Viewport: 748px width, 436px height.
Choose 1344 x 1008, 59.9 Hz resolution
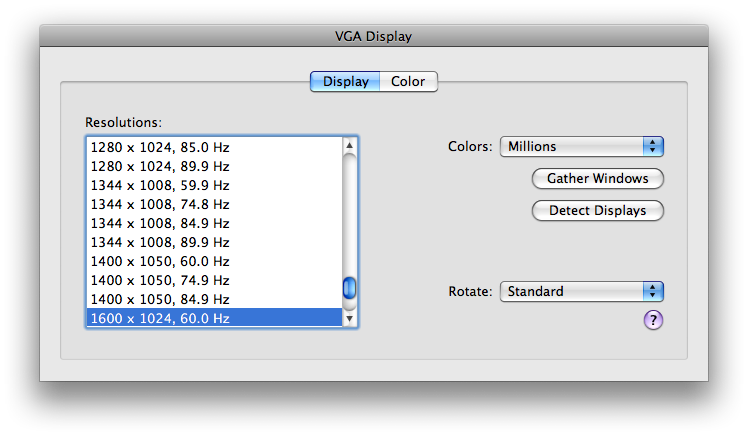(215, 185)
